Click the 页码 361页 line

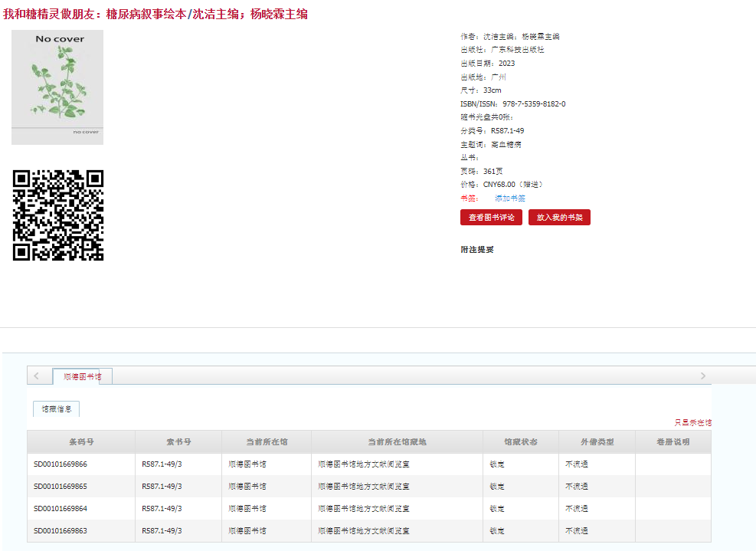coord(482,172)
